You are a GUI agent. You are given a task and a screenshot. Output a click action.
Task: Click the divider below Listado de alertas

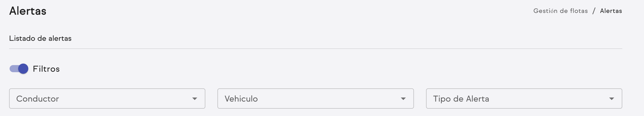[x=315, y=48]
